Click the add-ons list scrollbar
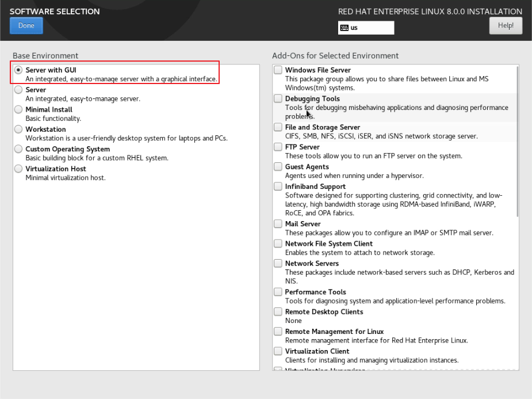 517,141
